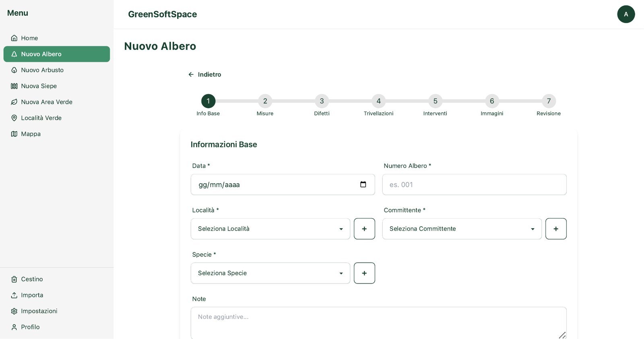644x339 pixels.
Task: Click the Menu heading in sidebar
Action: pyautogui.click(x=18, y=13)
